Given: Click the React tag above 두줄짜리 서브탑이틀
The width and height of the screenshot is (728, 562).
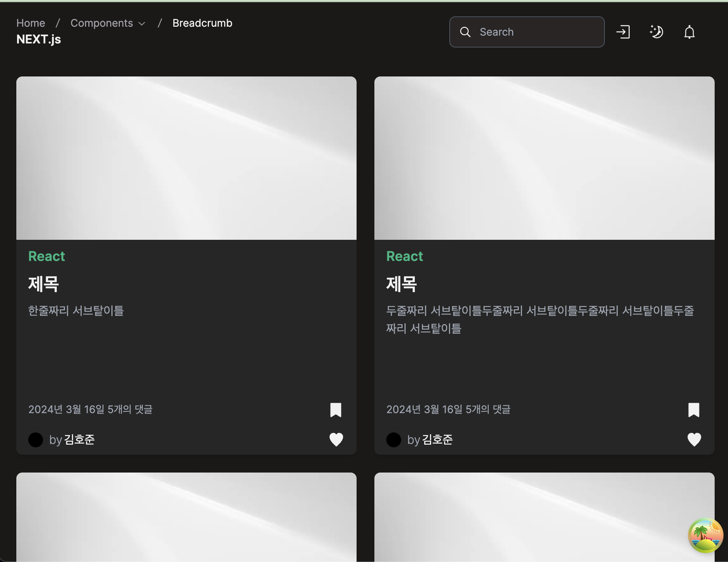Looking at the screenshot, I should click(405, 256).
